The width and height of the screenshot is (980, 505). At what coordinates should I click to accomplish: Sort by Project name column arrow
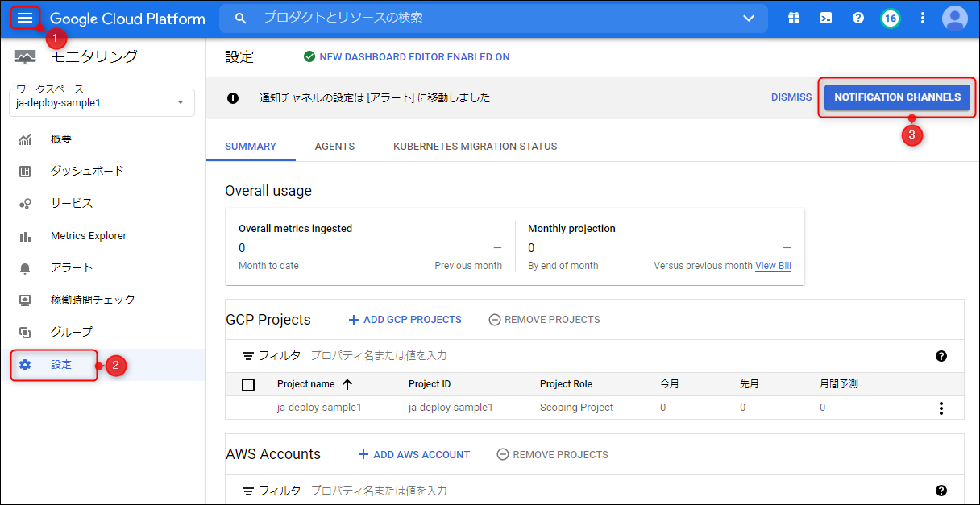click(x=347, y=384)
